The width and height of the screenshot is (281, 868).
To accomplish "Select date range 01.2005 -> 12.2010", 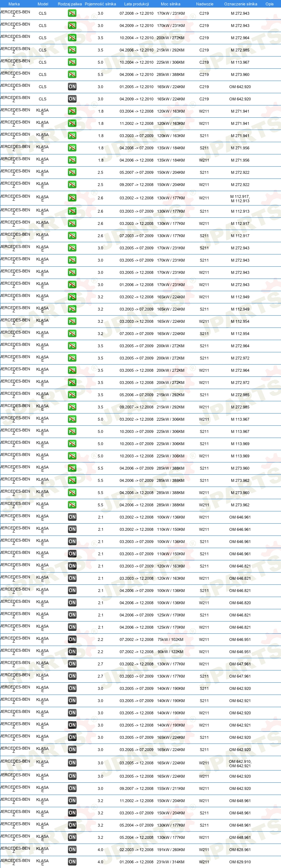I will 137,87.
